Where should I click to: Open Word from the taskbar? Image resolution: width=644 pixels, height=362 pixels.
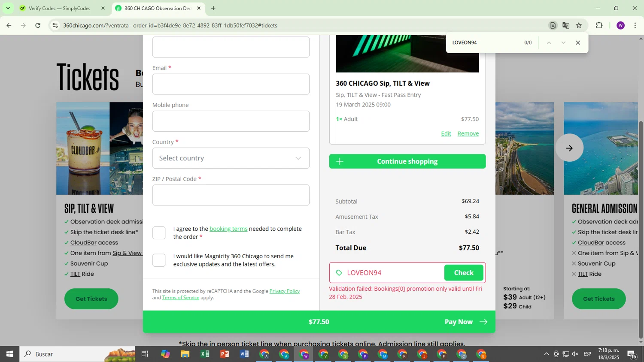coord(244,354)
